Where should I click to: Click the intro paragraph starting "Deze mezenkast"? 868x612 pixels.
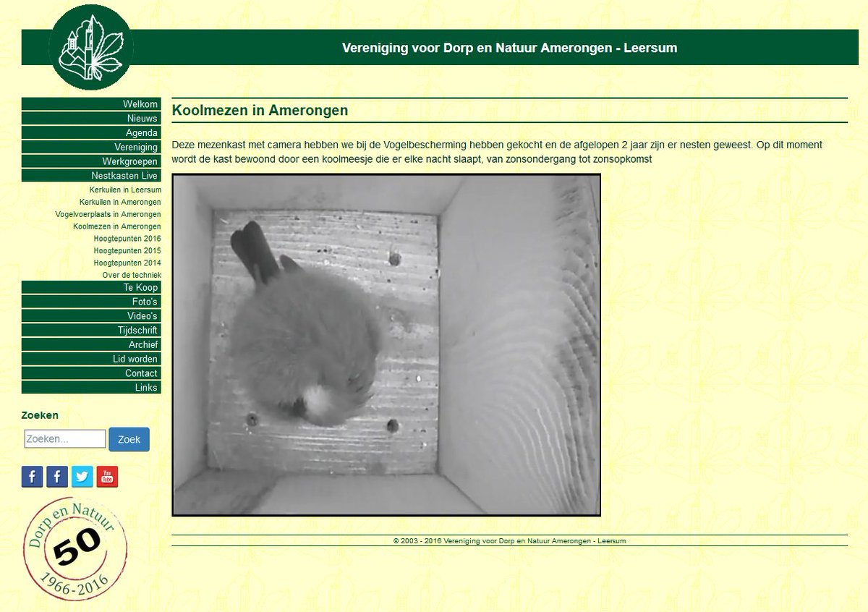pos(497,152)
